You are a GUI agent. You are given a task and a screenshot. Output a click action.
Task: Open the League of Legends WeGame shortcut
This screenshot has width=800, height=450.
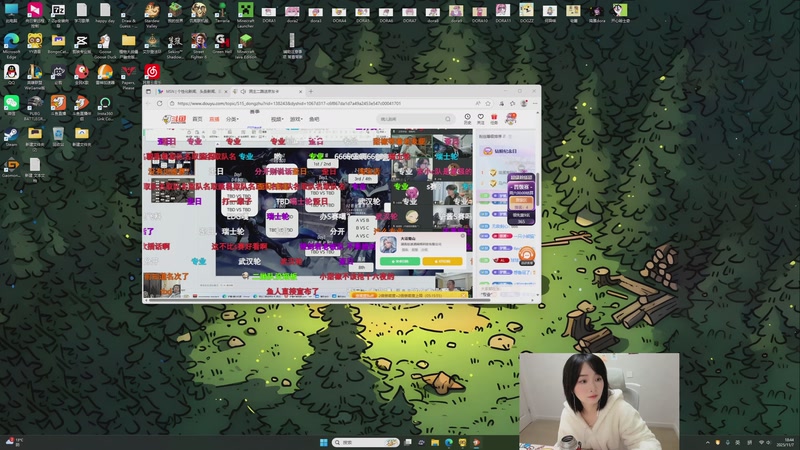click(35, 77)
